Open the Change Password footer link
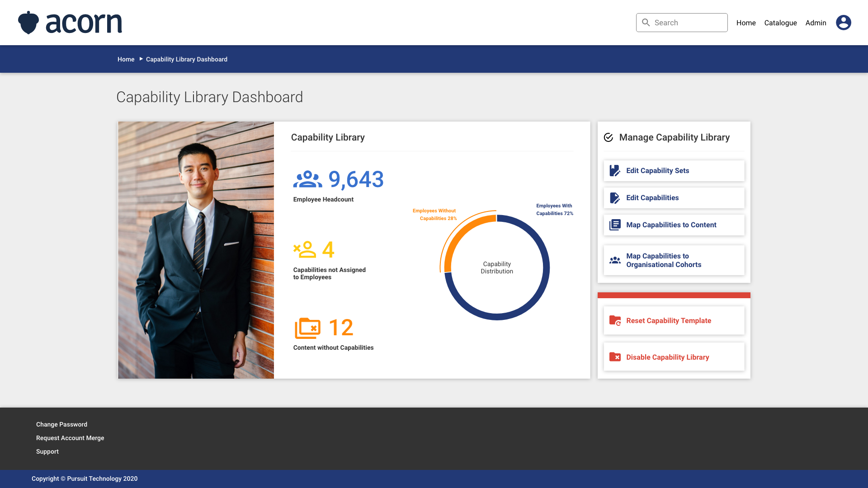 coord(61,424)
